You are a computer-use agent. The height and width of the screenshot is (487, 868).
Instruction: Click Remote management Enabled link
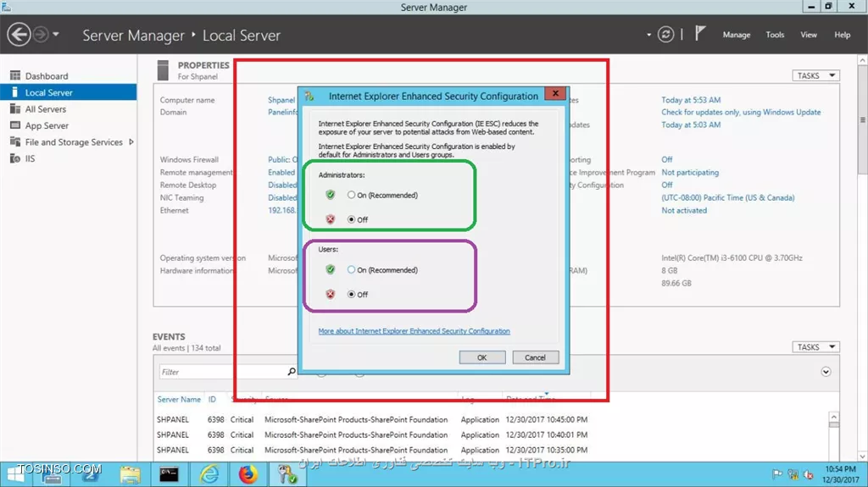click(281, 172)
